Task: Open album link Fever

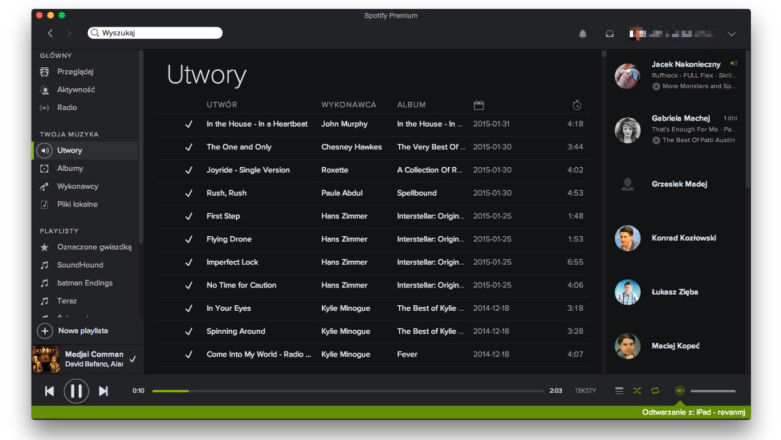Action: 407,354
